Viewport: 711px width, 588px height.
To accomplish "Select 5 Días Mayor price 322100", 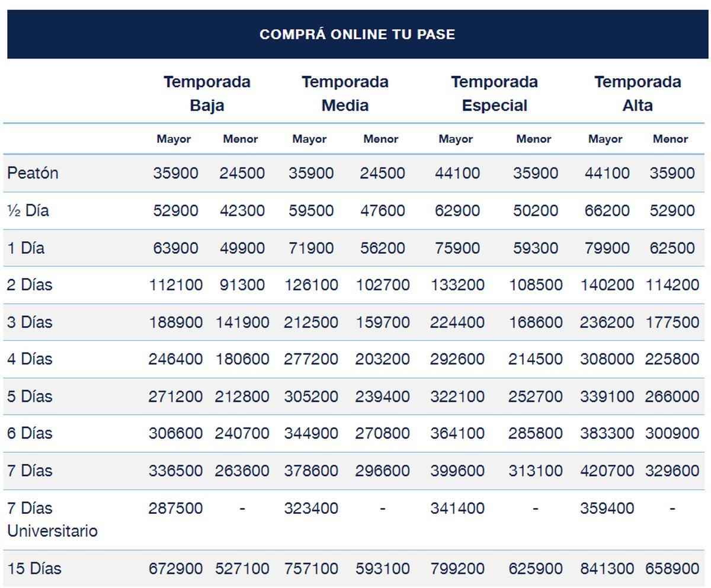I will (457, 397).
